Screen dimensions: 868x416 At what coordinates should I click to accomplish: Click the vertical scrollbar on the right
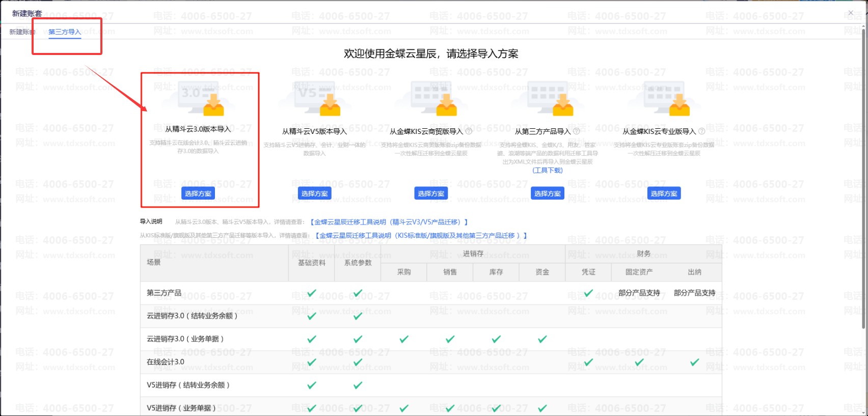(x=863, y=178)
